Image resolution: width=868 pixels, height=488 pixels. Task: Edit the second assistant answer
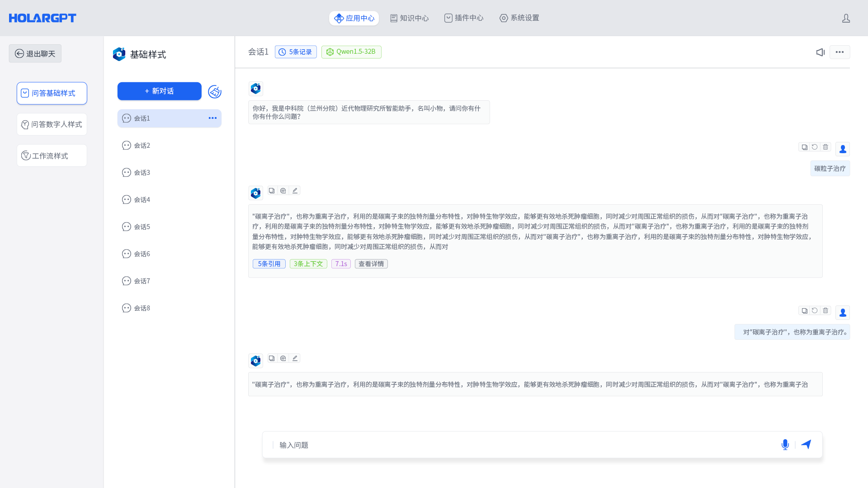coord(295,358)
